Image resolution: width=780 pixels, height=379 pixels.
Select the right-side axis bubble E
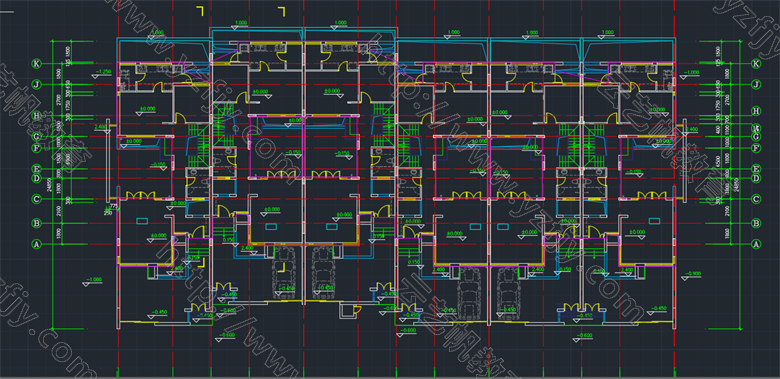(756, 169)
